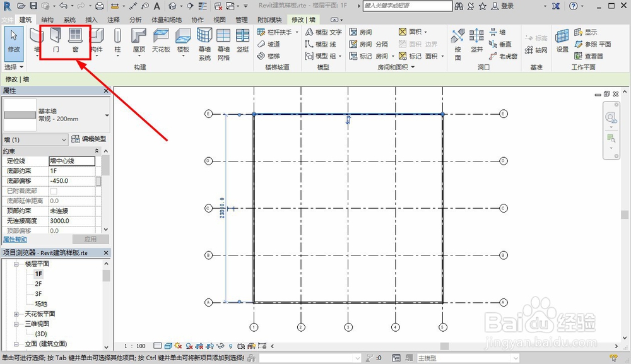This screenshot has height=364, width=631.
Task: Open work plane 设置 tool
Action: point(562,40)
